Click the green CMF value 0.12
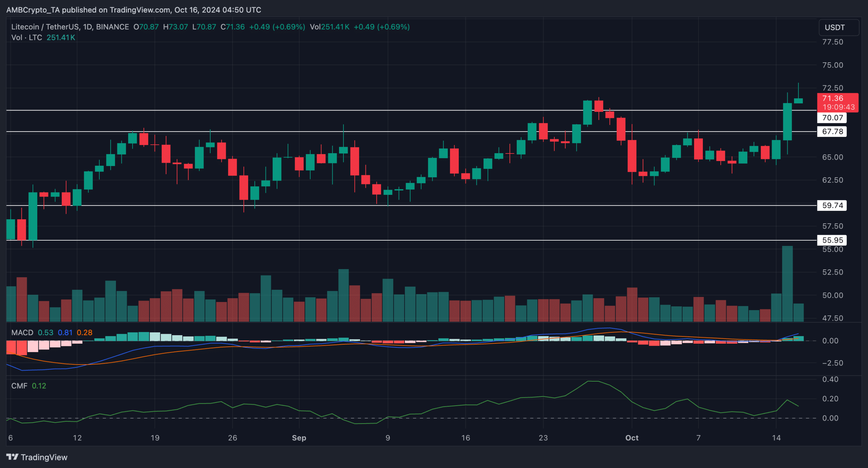This screenshot has height=468, width=868. tap(39, 386)
